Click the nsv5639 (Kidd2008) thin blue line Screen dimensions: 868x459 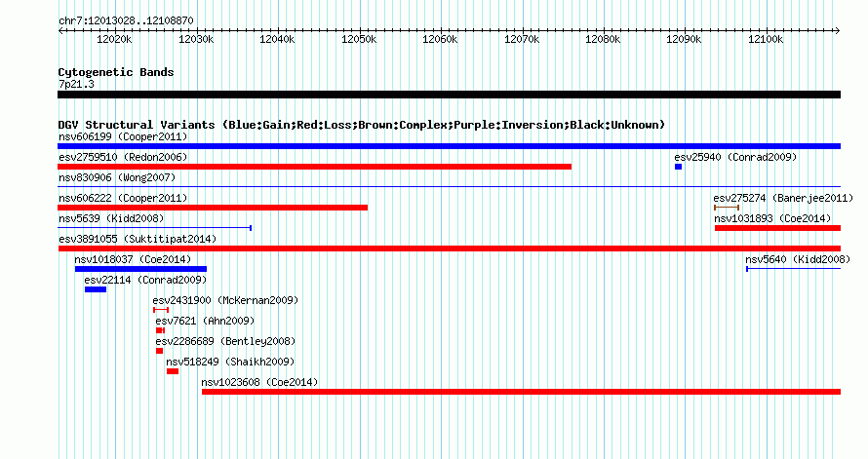pos(154,228)
